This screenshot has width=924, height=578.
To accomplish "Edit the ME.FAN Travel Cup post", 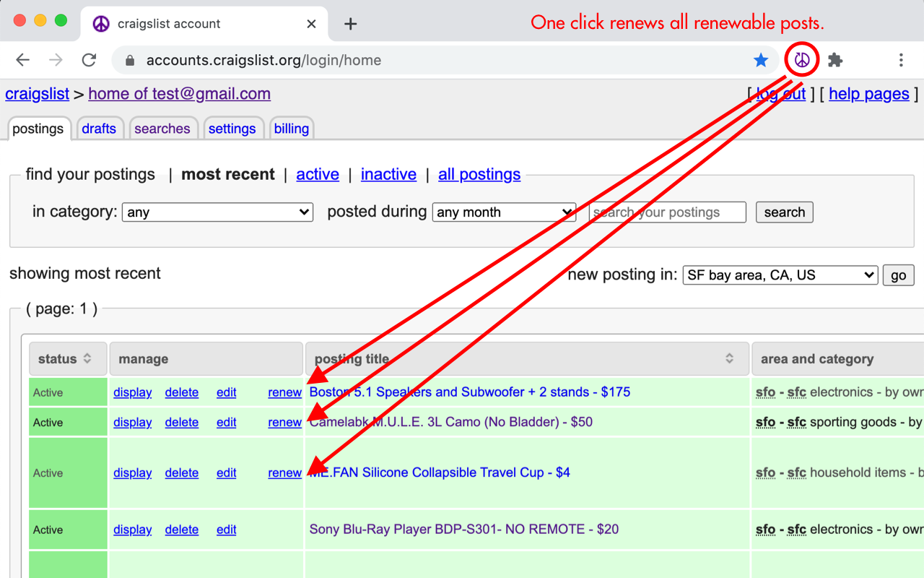I will [x=227, y=473].
